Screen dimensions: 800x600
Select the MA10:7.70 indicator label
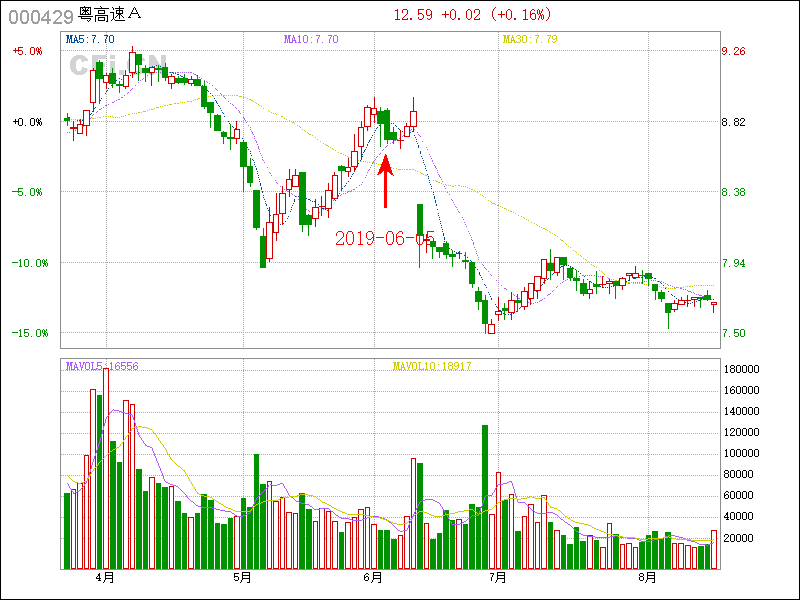point(311,39)
